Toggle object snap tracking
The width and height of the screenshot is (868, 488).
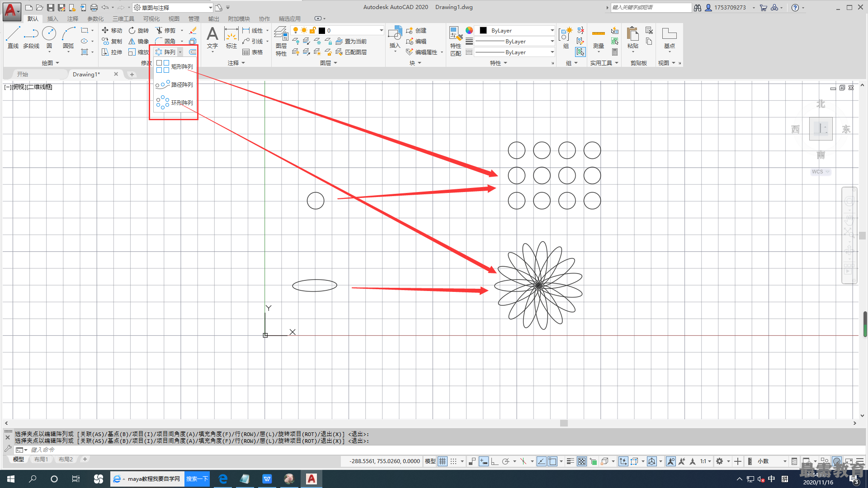point(541,461)
